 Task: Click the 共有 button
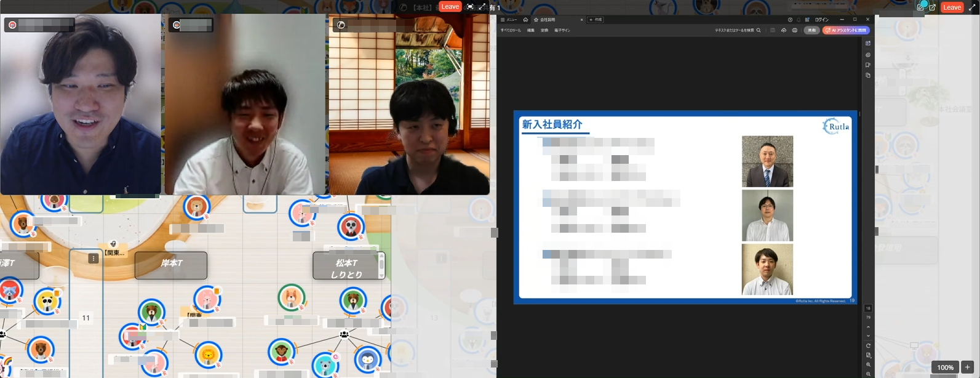pyautogui.click(x=811, y=30)
